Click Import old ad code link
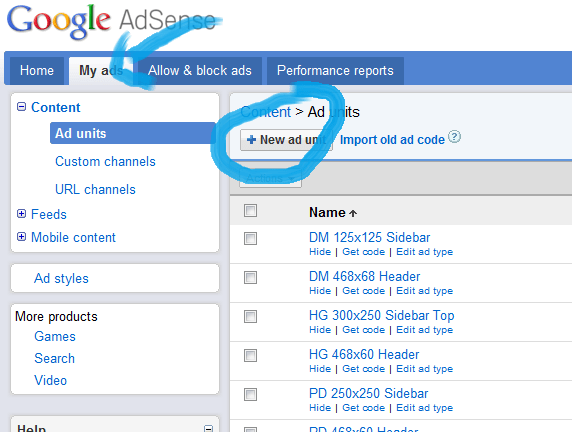572x432 pixels. tap(392, 140)
